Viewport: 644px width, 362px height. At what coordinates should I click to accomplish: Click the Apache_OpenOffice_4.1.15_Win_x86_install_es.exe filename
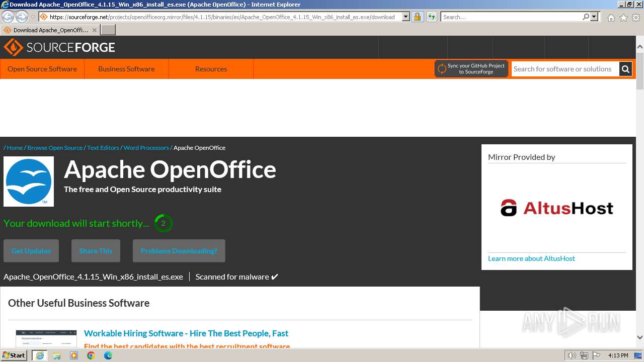point(93,277)
